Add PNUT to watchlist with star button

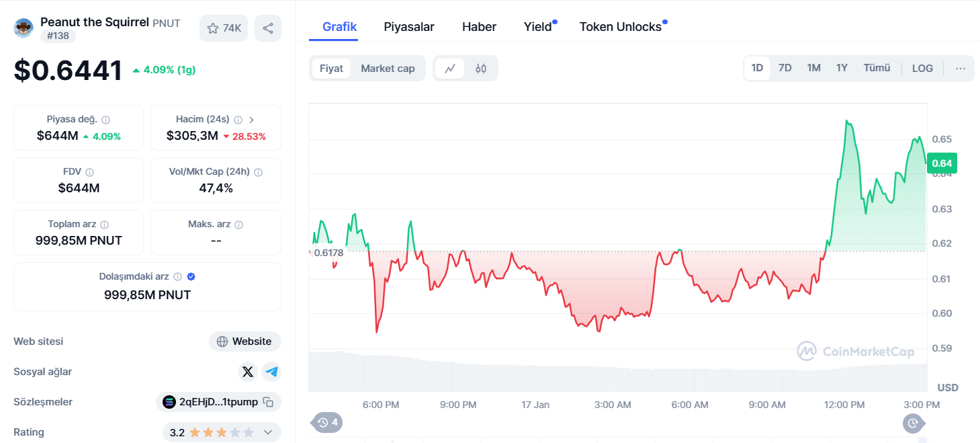click(224, 28)
